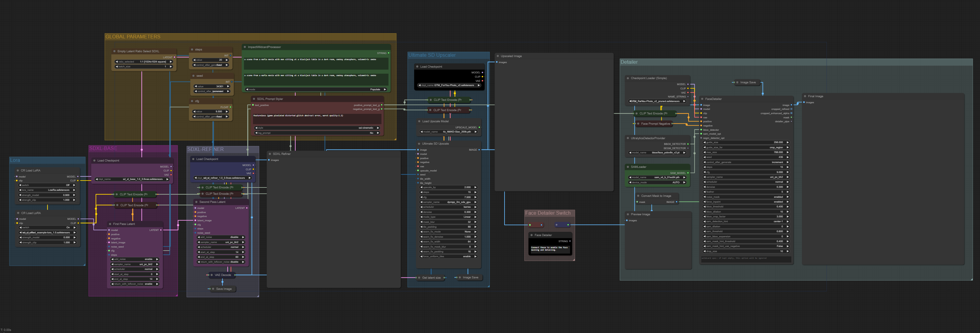
Task: Click the LATENT output socket of Second Pass Latent
Action: (247, 208)
